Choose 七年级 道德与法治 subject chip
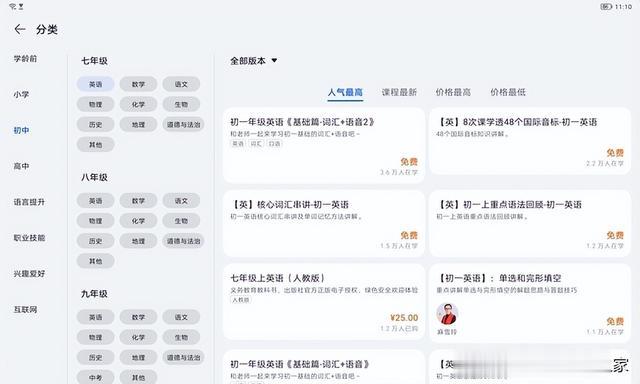Viewport: 640px width, 384px height. click(183, 124)
